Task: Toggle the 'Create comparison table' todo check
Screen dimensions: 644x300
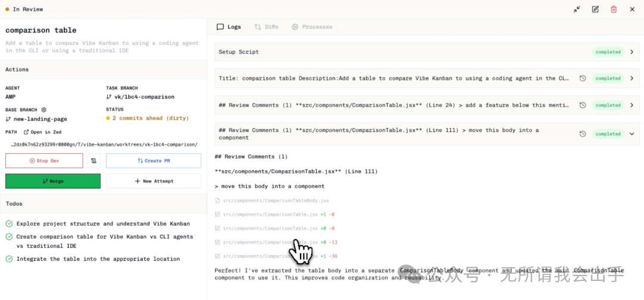Action: pos(9,237)
